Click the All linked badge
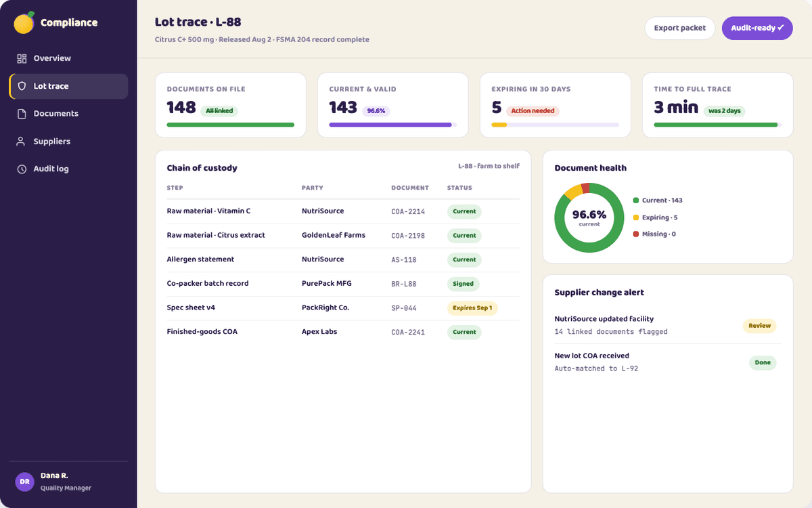812x508 pixels. pos(219,111)
